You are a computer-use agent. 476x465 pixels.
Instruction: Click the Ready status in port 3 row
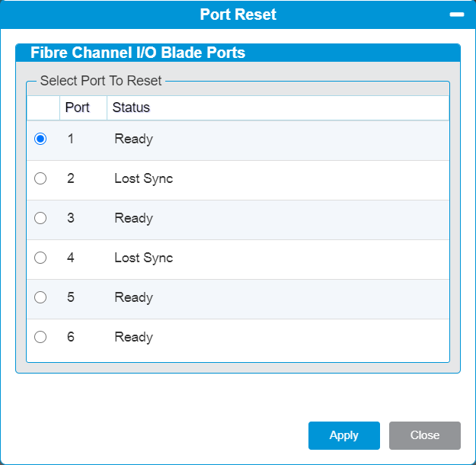[133, 219]
